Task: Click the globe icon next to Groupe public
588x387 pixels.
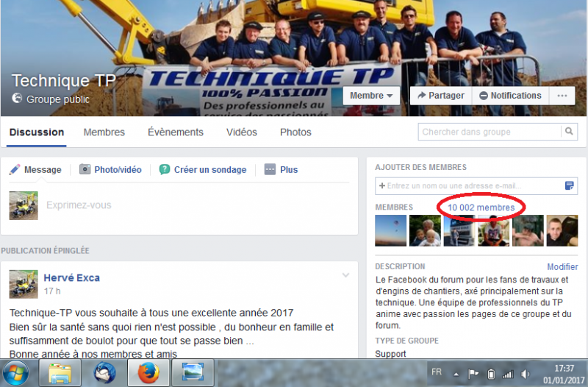Action: (17, 99)
